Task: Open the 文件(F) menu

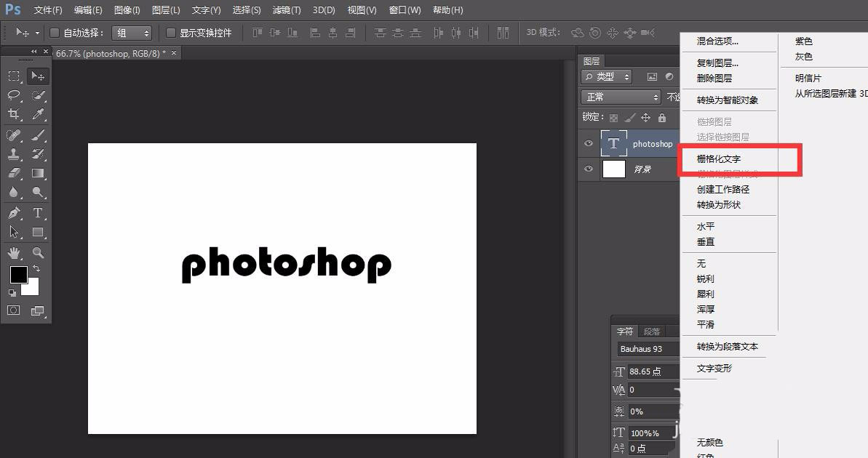Action: [47, 10]
